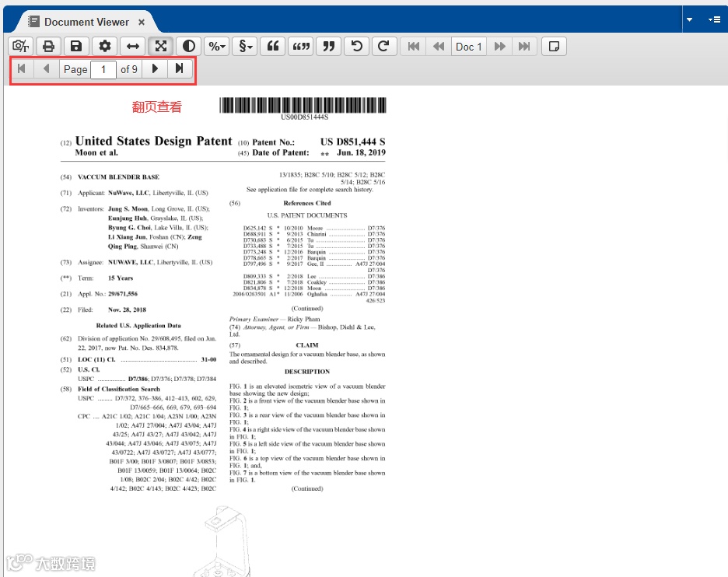
Task: Fit page to width with the double-arrow icon
Action: pos(133,47)
